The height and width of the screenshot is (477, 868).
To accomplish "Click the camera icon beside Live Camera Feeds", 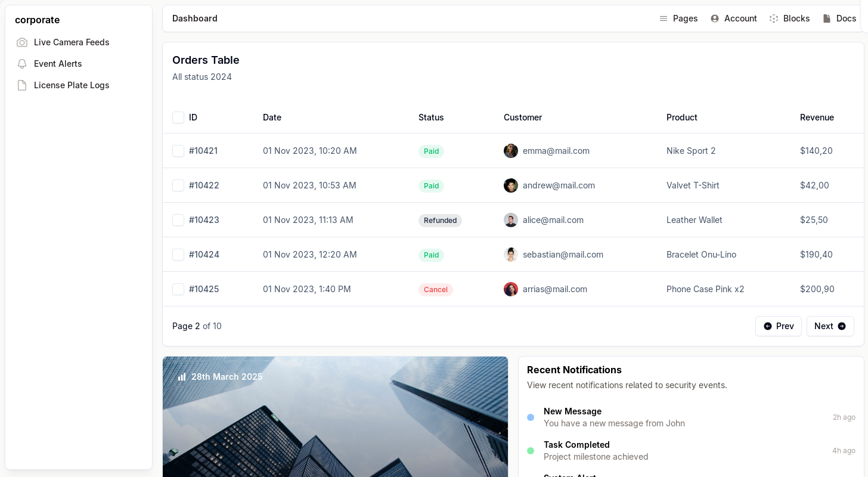I will (22, 42).
